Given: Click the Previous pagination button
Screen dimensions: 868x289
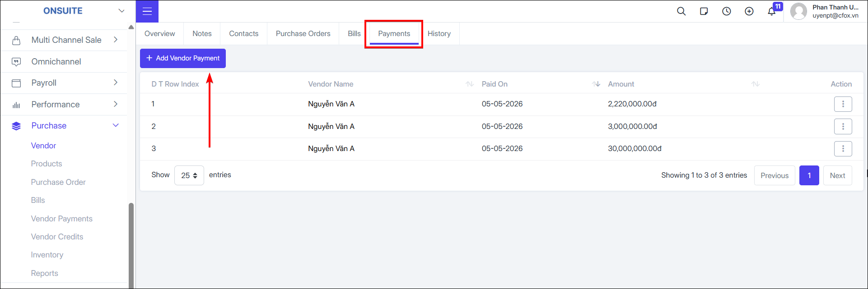Looking at the screenshot, I should click(775, 175).
